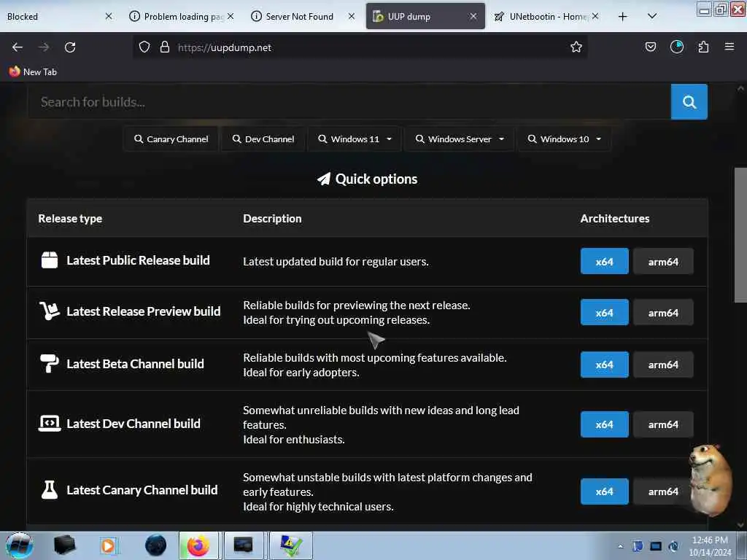Click the scrollbar down arrow
This screenshot has height=560, width=747.
click(x=740, y=525)
